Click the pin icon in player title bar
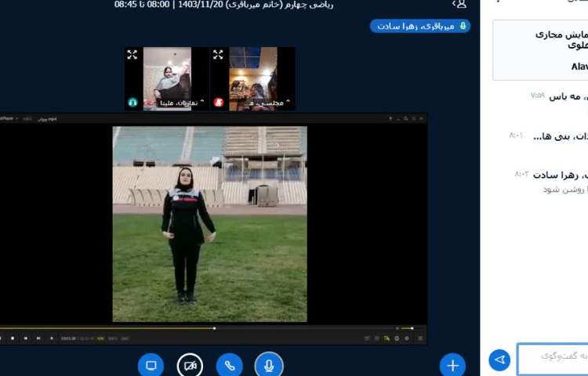Viewport: 588px width, 376px height. pos(390,118)
